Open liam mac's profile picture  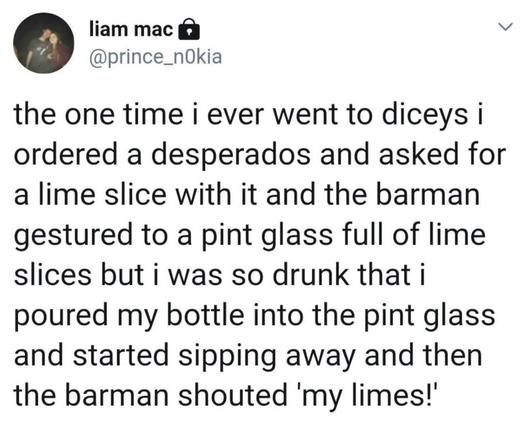[x=43, y=43]
